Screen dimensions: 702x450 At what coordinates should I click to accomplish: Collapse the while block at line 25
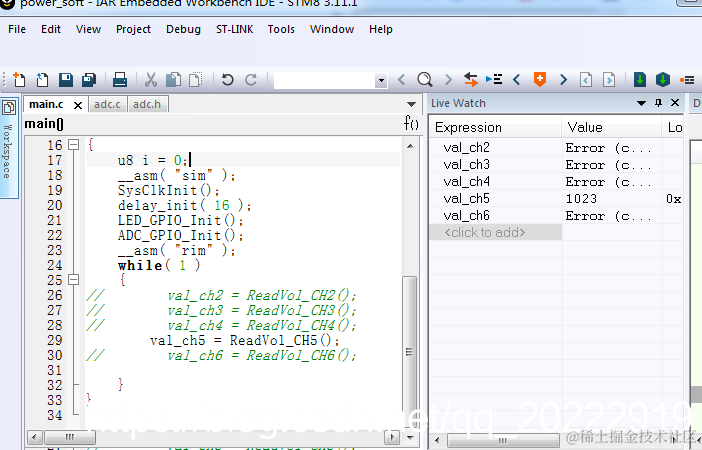point(73,280)
